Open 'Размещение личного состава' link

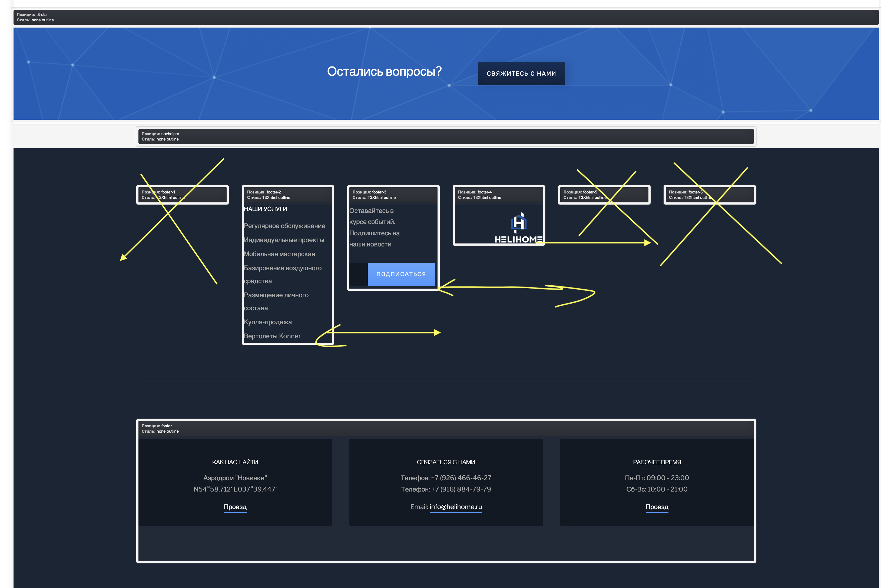(276, 295)
